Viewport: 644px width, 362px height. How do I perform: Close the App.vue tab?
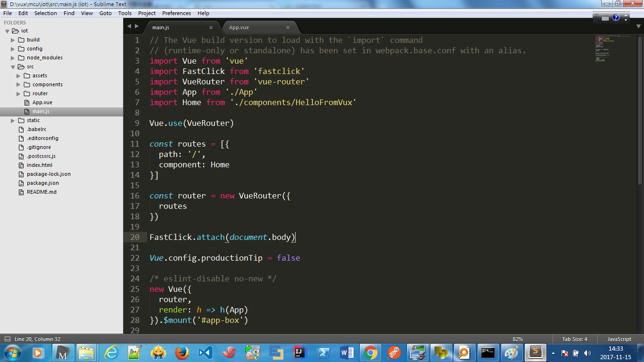[288, 27]
